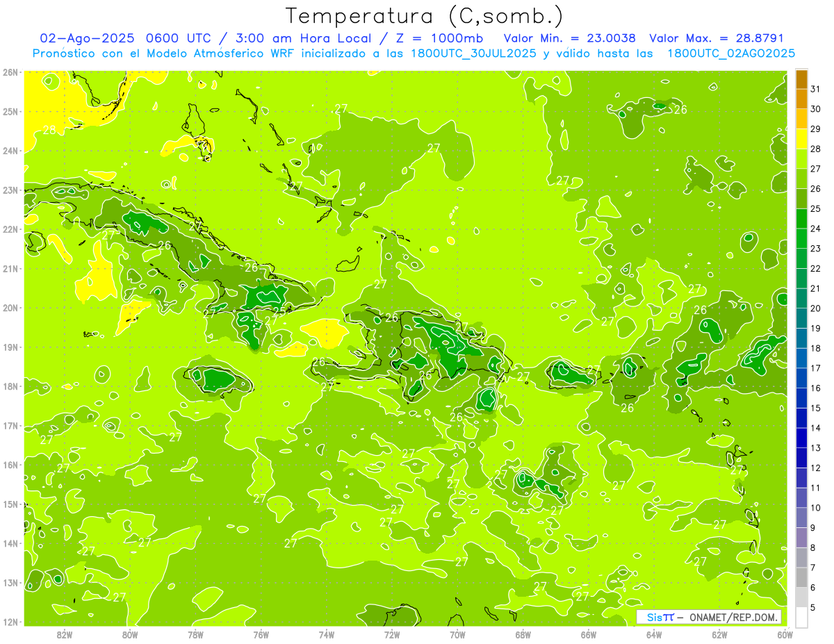Click the 62W longitude axis label
Screen dimensions: 834x644
(719, 634)
